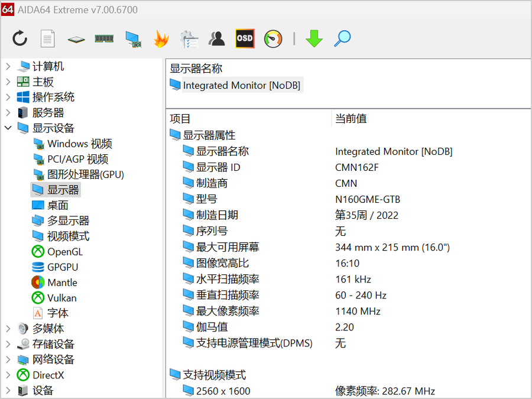Collapse the 显示设备 tree node
This screenshot has height=399, width=532.
tap(8, 128)
